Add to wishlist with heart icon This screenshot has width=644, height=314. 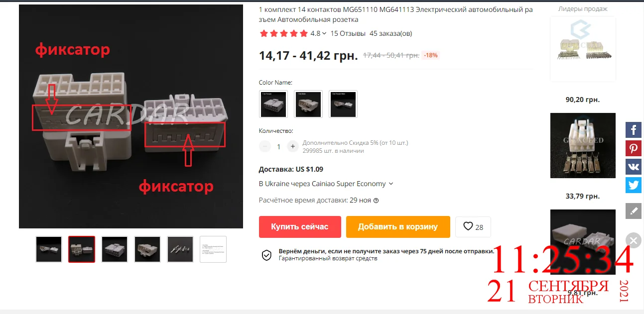pyautogui.click(x=473, y=226)
